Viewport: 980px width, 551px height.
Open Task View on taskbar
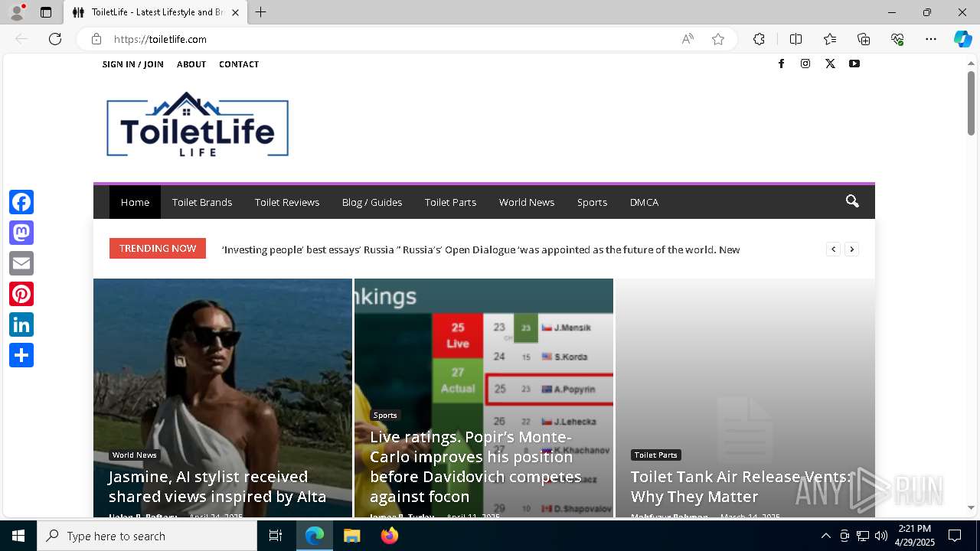coord(276,536)
